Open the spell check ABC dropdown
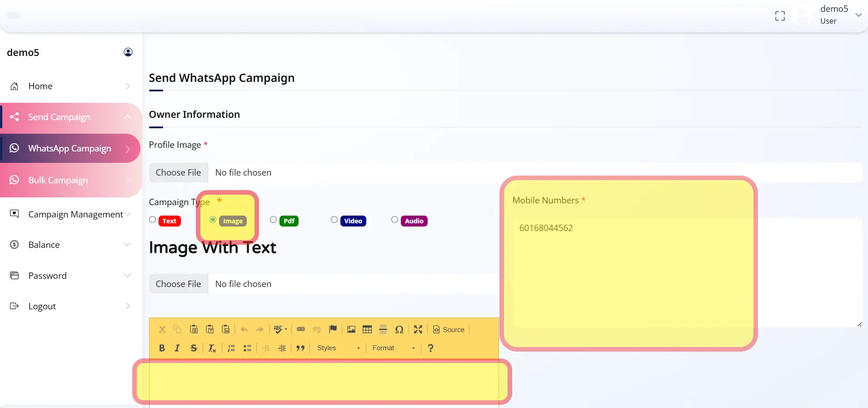This screenshot has height=408, width=868. point(280,329)
